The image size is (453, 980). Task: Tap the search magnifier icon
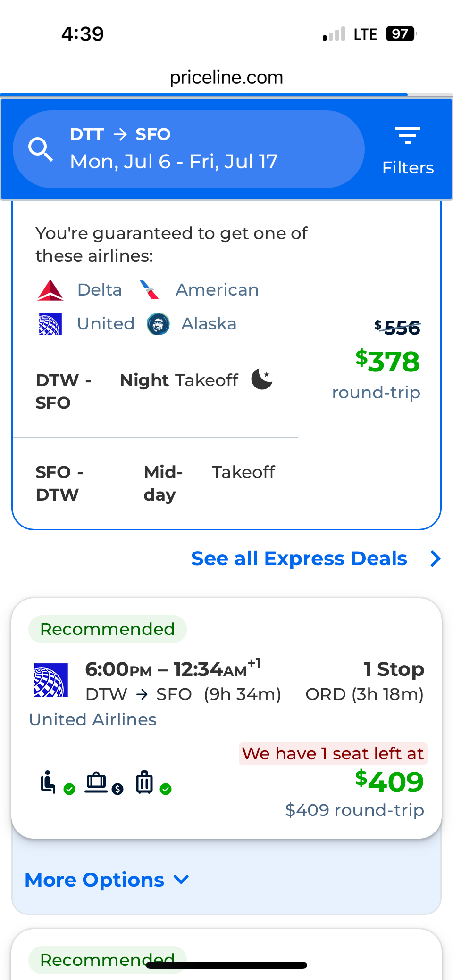click(x=41, y=150)
